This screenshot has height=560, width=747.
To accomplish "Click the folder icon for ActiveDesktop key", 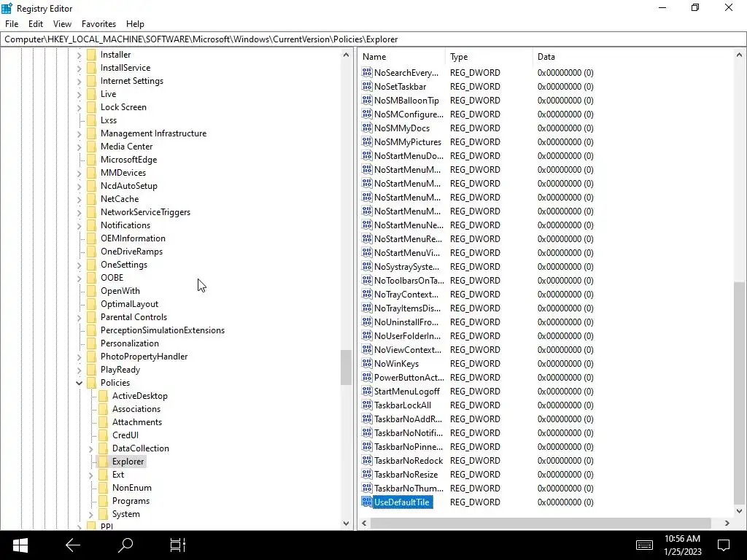I will [104, 396].
